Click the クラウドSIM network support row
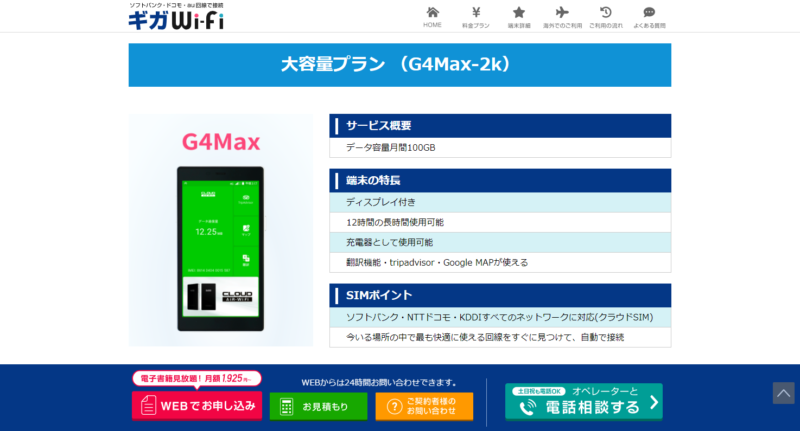Viewport: 800px width, 431px height. point(500,317)
